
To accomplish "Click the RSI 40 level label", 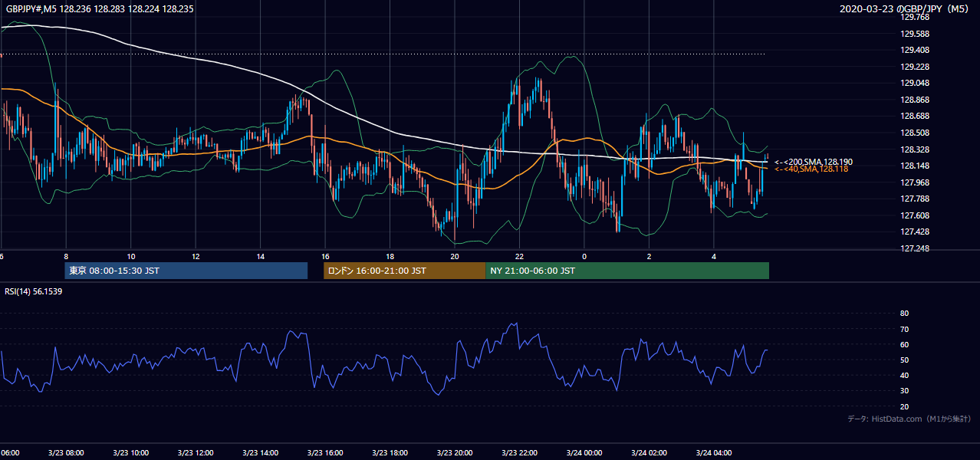I will (x=904, y=375).
